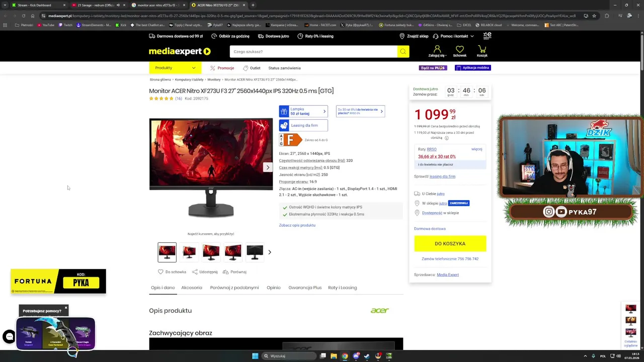Viewport: 644px width, 362px height.
Task: Click the ZAREZERWUJ button
Action: pyautogui.click(x=459, y=203)
